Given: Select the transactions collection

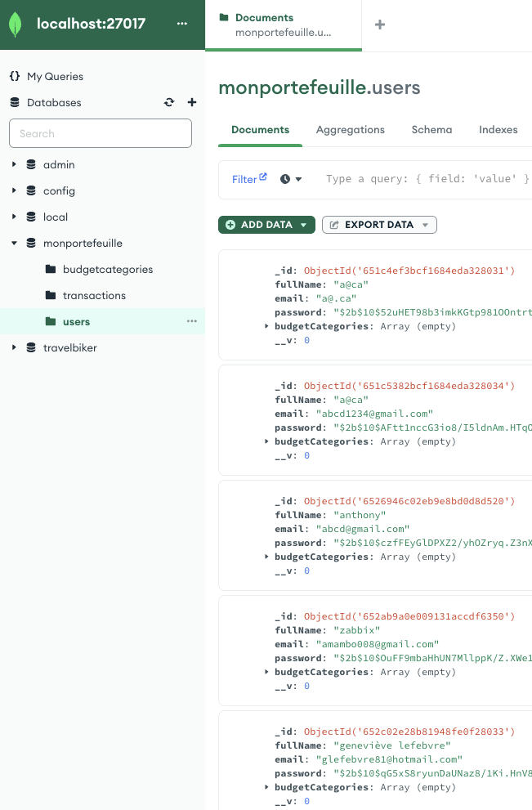Looking at the screenshot, I should pos(94,295).
